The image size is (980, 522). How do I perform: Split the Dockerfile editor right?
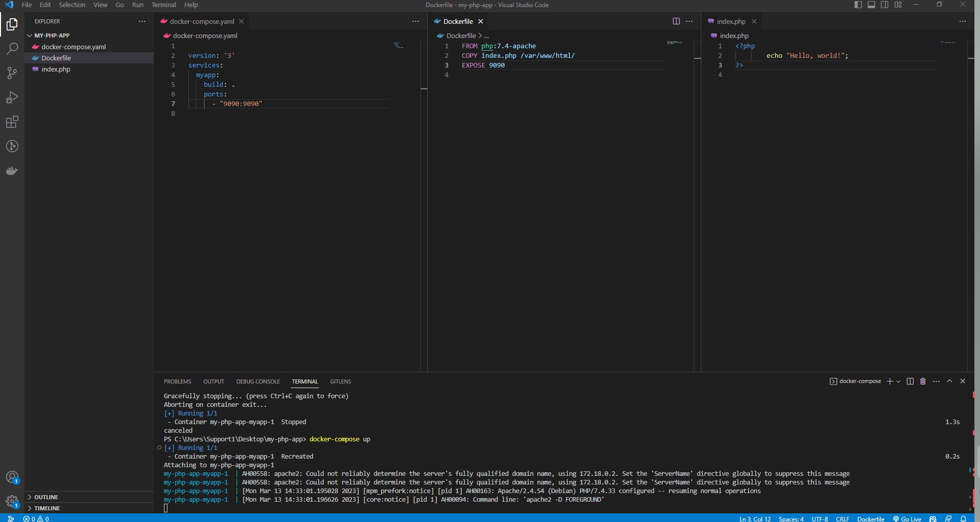tap(676, 21)
